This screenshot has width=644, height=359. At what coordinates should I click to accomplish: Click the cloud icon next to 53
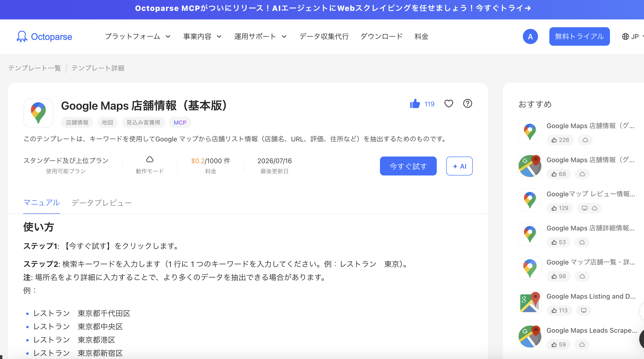click(582, 242)
